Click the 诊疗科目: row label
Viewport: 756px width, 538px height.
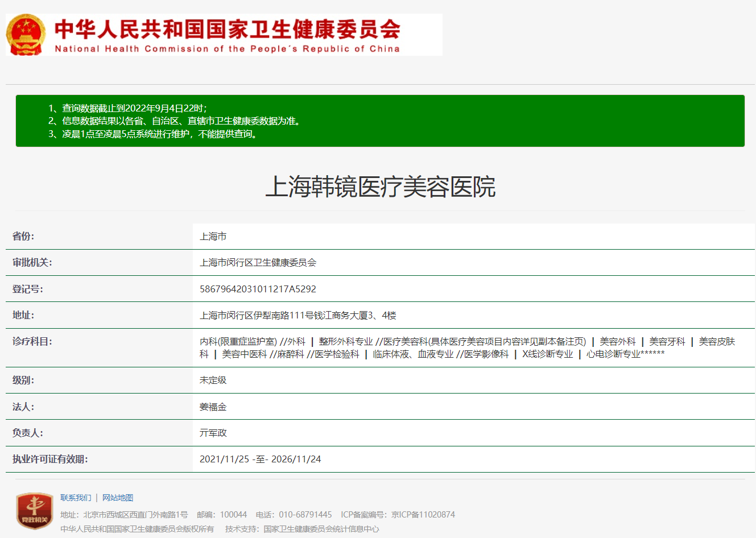tap(32, 341)
